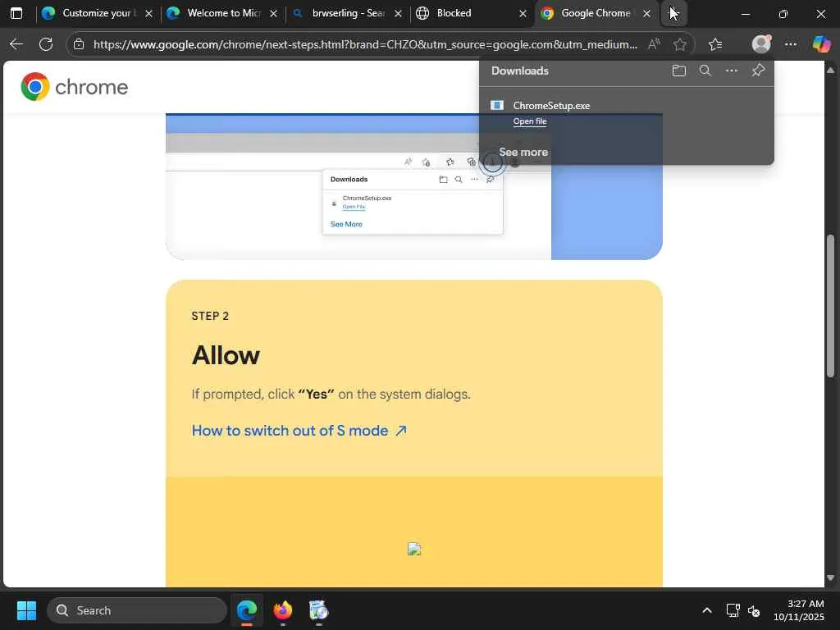Add this page to favorites star

click(680, 44)
